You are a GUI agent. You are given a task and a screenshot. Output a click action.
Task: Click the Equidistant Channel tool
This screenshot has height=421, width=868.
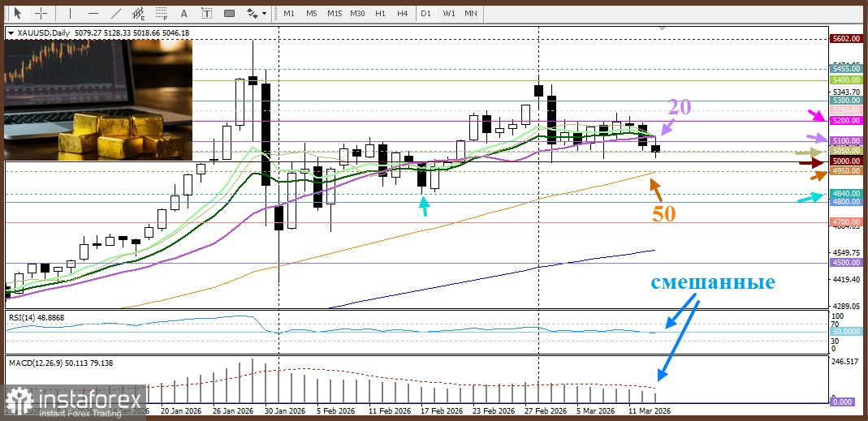tap(140, 13)
